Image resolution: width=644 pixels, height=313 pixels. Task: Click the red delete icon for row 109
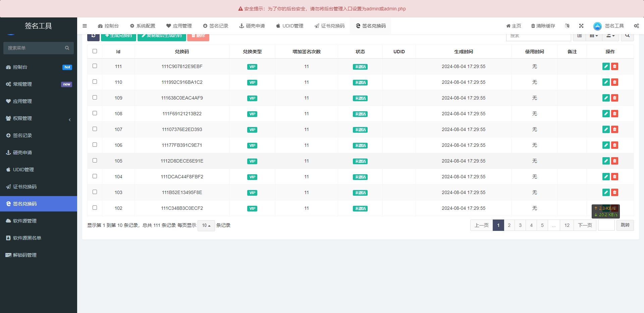tap(614, 98)
